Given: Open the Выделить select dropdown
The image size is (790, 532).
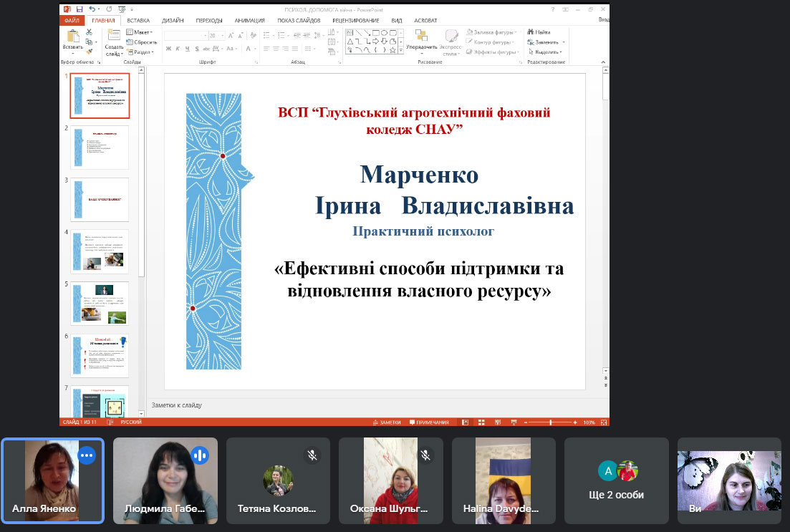Looking at the screenshot, I should pos(545,52).
